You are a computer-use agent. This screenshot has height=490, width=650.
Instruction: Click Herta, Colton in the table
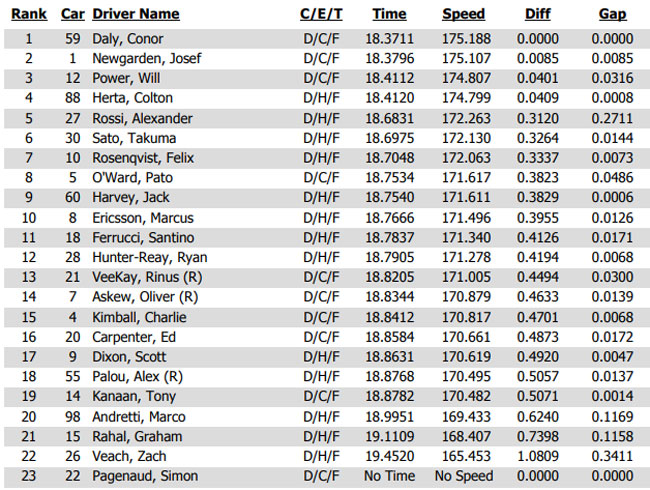click(x=132, y=98)
